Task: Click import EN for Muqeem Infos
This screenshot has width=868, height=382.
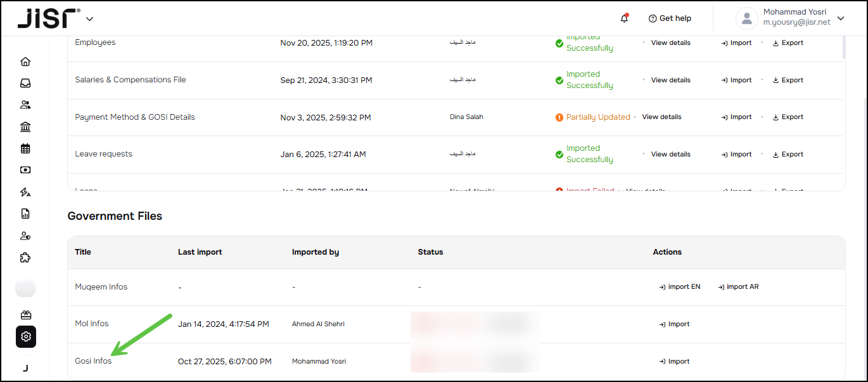Action: tap(680, 287)
